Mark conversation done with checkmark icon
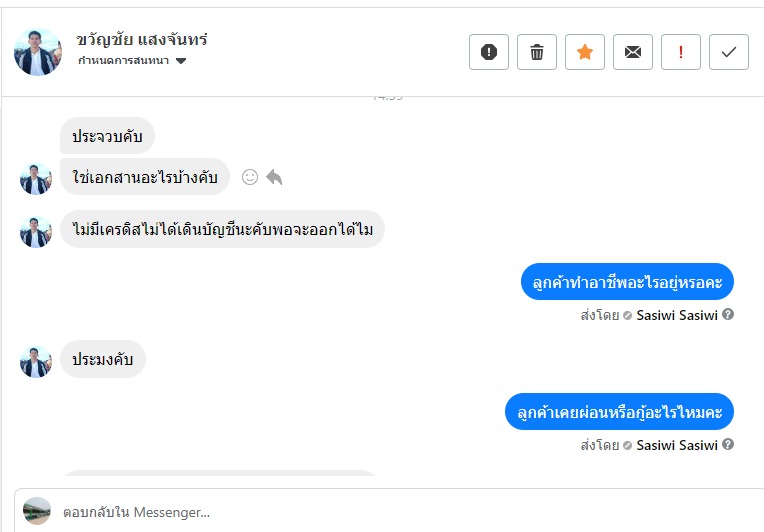Viewport: 764px width, 532px height. click(x=729, y=52)
